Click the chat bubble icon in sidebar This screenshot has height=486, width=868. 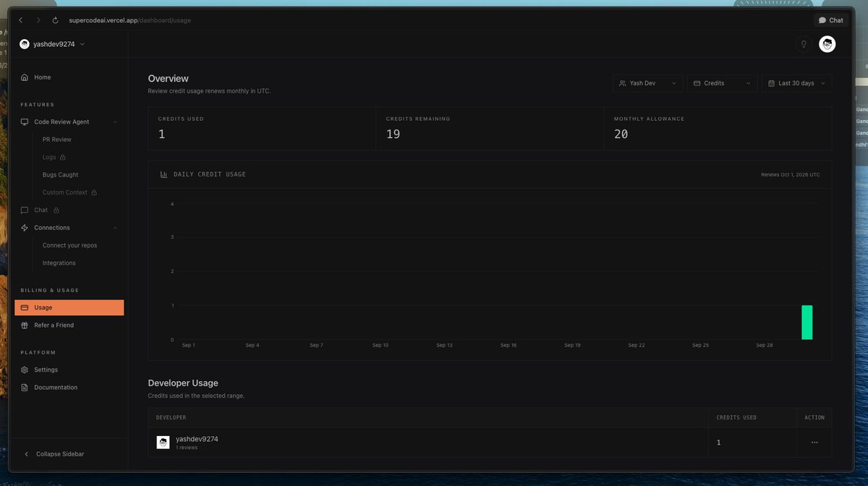25,210
